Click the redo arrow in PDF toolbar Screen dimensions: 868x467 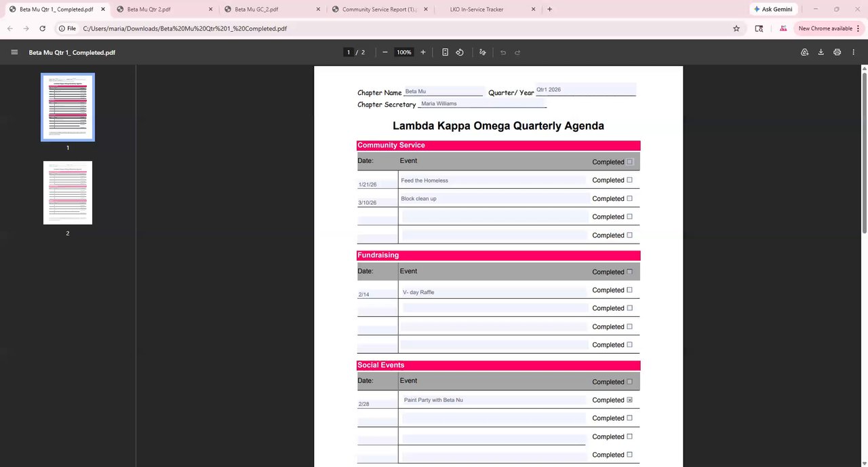pyautogui.click(x=517, y=52)
